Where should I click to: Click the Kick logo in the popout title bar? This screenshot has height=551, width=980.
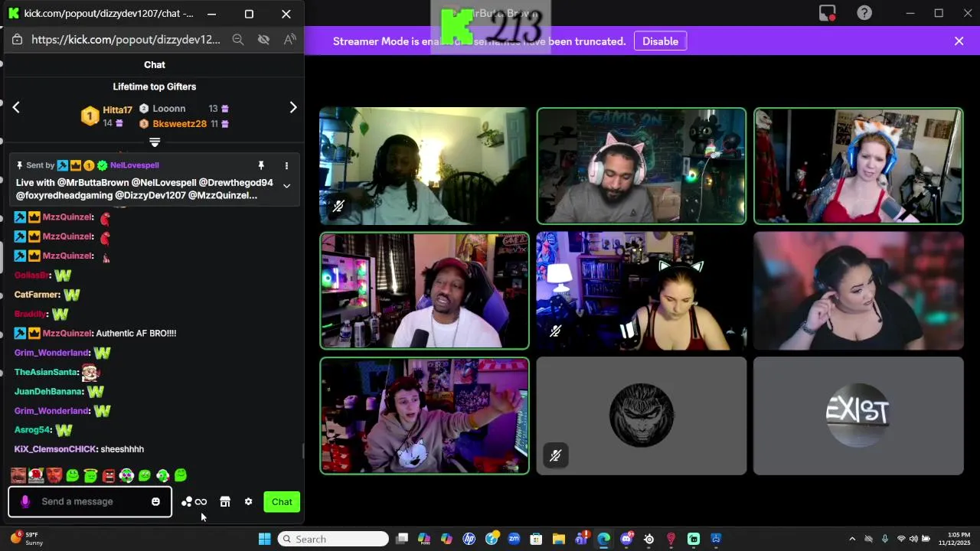click(x=13, y=14)
